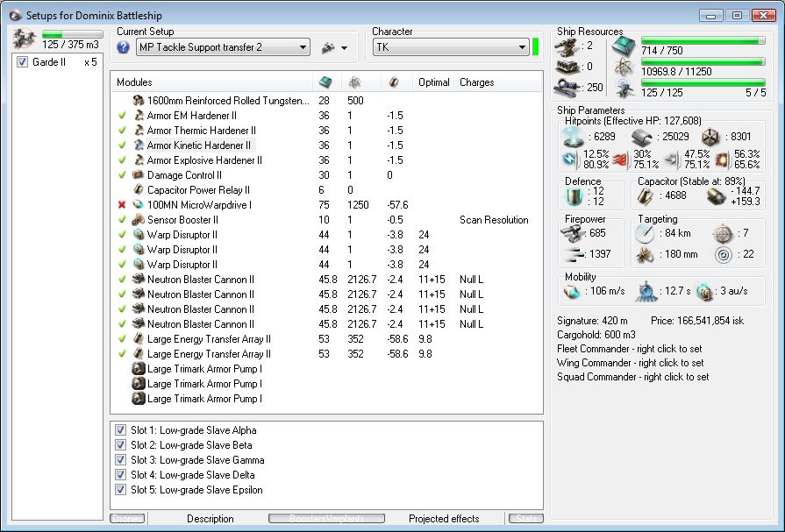Click the capacitor capacity icon
The image size is (785, 532).
[644, 197]
